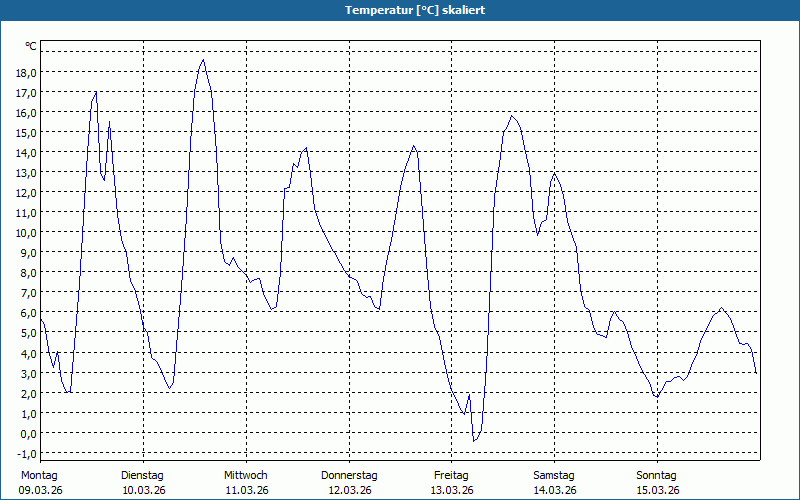Viewport: 800px width, 500px height.
Task: Click the 8,0 y-axis value
Action: (x=29, y=273)
